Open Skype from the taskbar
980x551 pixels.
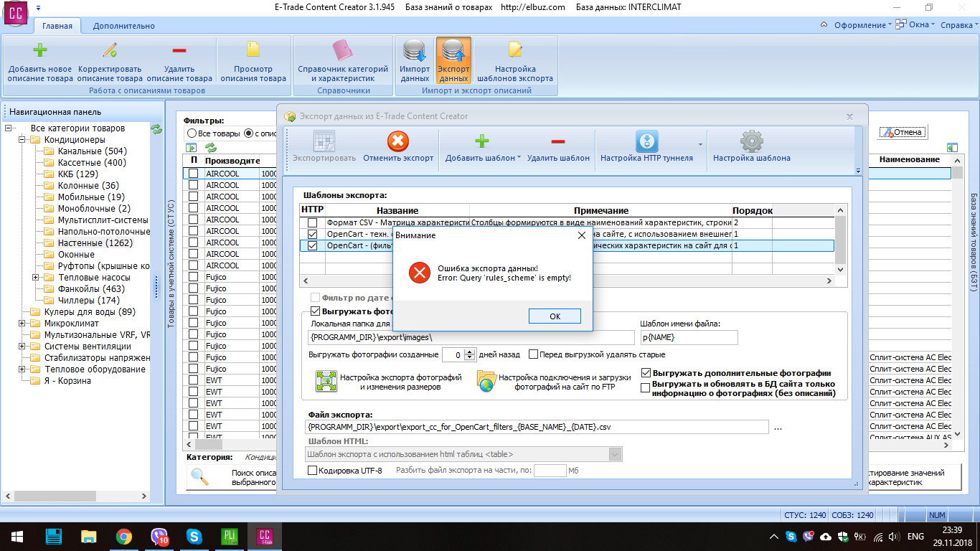(194, 536)
